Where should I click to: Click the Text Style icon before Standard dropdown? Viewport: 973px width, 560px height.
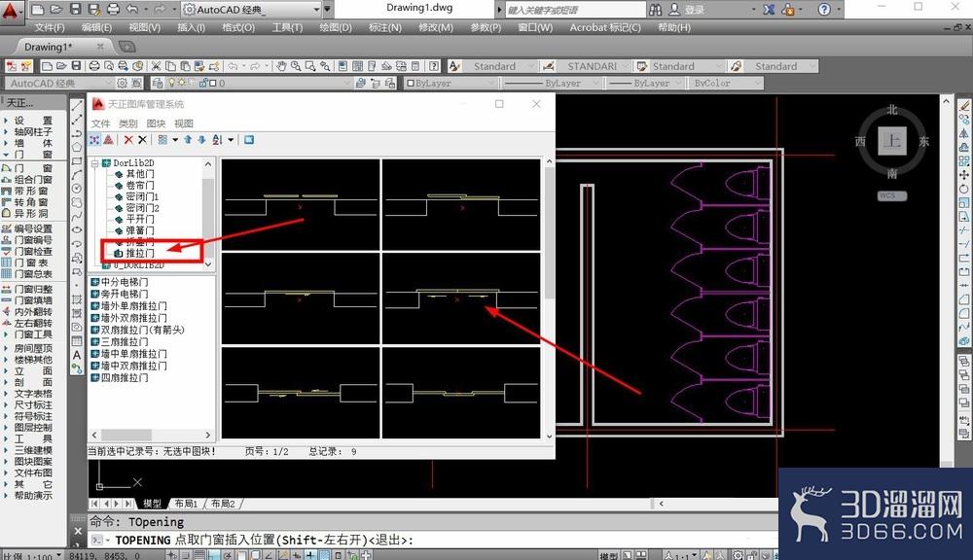pos(454,66)
